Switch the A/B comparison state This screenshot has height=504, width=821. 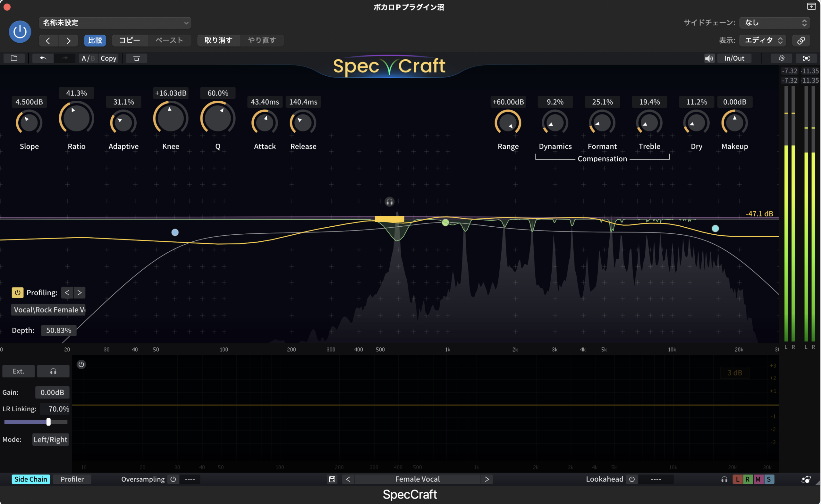[x=88, y=58]
